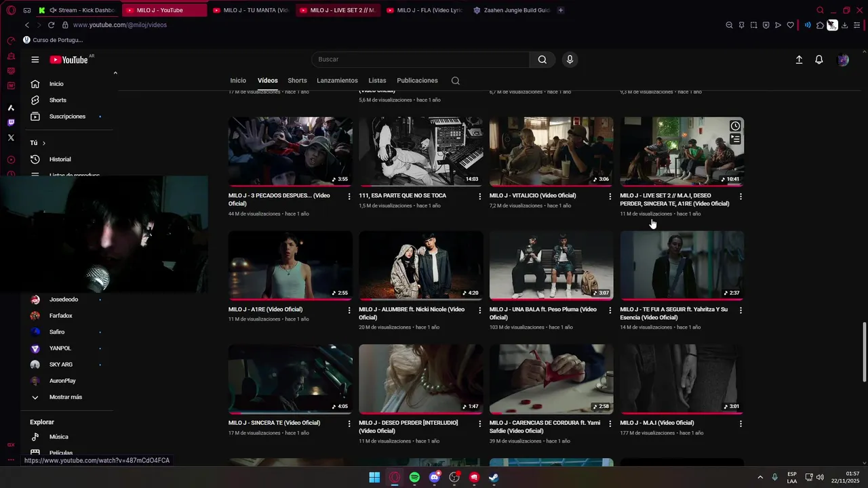Open options for 3 PECADOS DESPUES video

(349, 197)
